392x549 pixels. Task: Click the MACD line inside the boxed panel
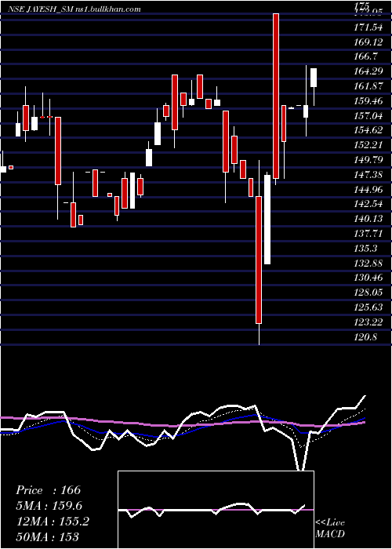pyautogui.click(x=212, y=510)
